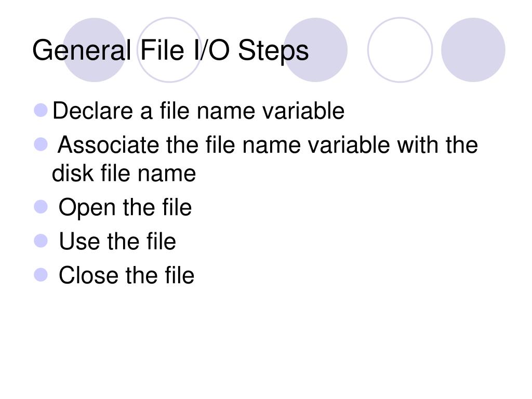Click the first filled lavender circle behind 'General'
The height and width of the screenshot is (399, 532).
tap(95, 50)
